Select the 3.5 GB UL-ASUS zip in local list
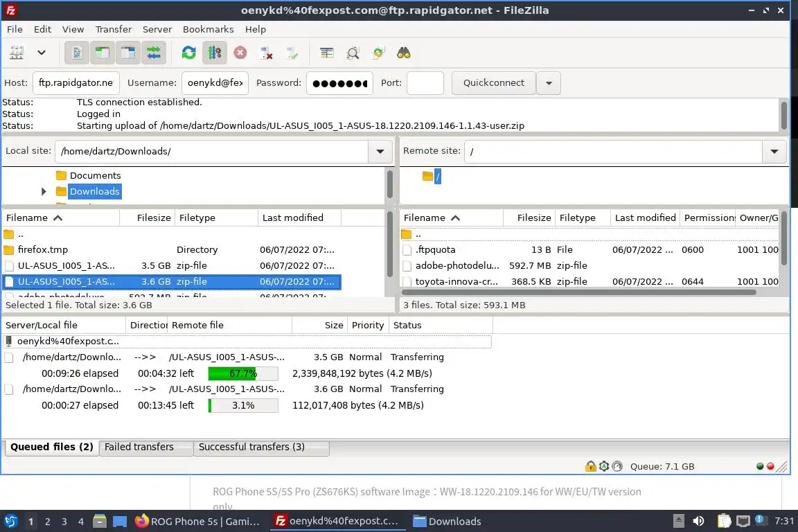Viewport: 798px width, 532px height. coord(172,266)
